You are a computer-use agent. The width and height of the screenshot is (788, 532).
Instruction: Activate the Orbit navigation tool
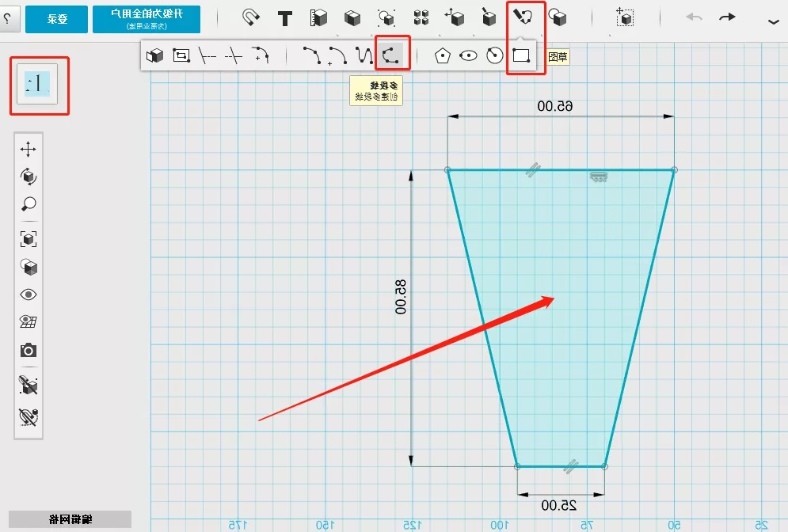pyautogui.click(x=29, y=177)
